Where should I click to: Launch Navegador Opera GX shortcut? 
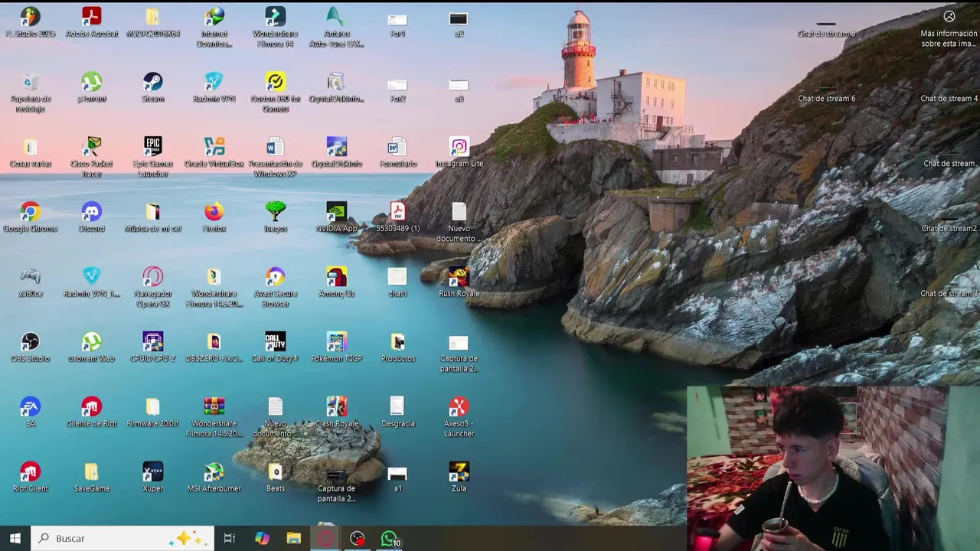pyautogui.click(x=153, y=287)
